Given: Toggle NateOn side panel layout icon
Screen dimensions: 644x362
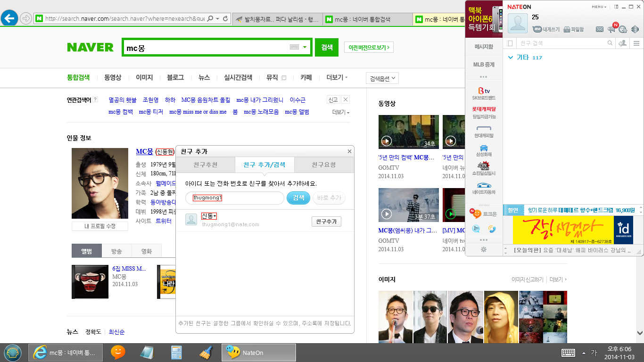Looking at the screenshot, I should (x=617, y=7).
